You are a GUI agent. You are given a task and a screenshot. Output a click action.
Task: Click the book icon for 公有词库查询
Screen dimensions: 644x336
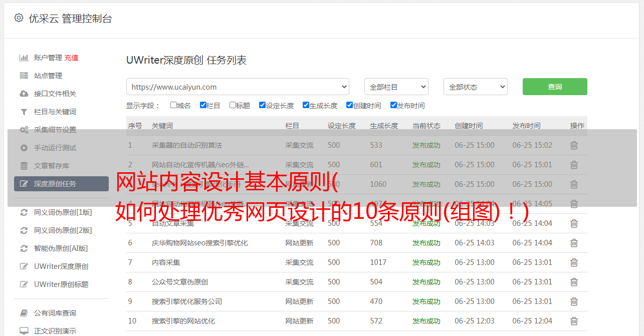click(x=24, y=313)
